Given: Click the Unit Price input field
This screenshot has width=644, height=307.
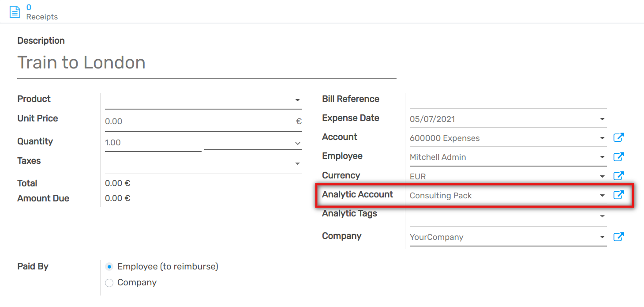Looking at the screenshot, I should (198, 121).
